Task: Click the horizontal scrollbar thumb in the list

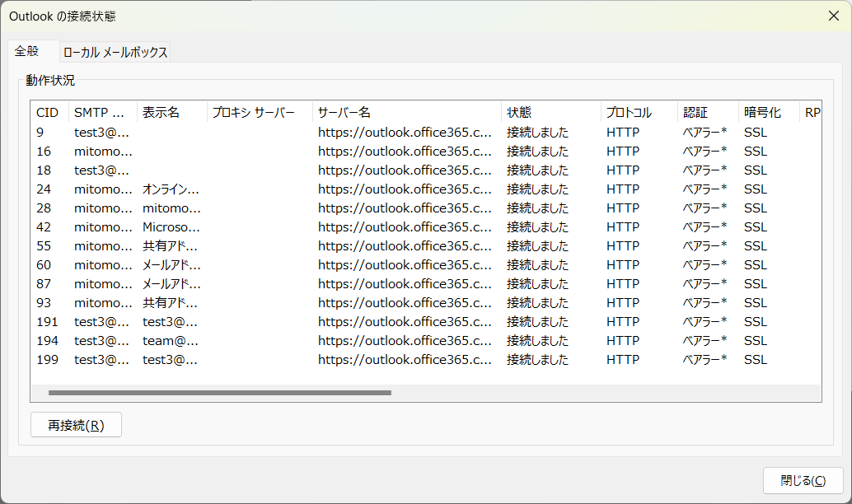Action: click(219, 393)
